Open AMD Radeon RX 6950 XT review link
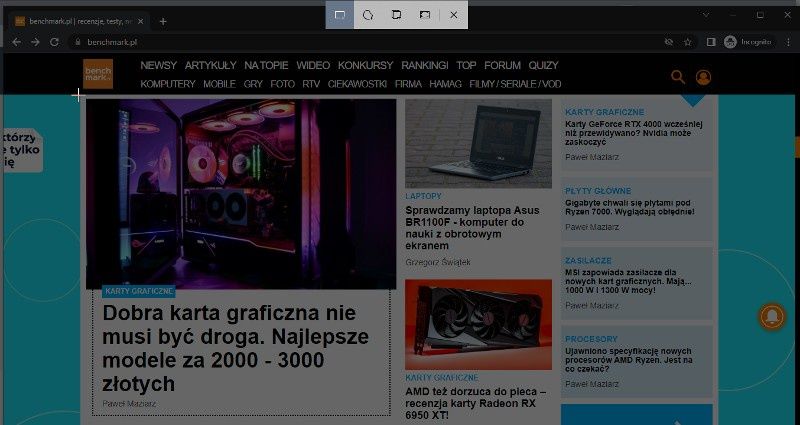The height and width of the screenshot is (425, 800). [x=476, y=404]
